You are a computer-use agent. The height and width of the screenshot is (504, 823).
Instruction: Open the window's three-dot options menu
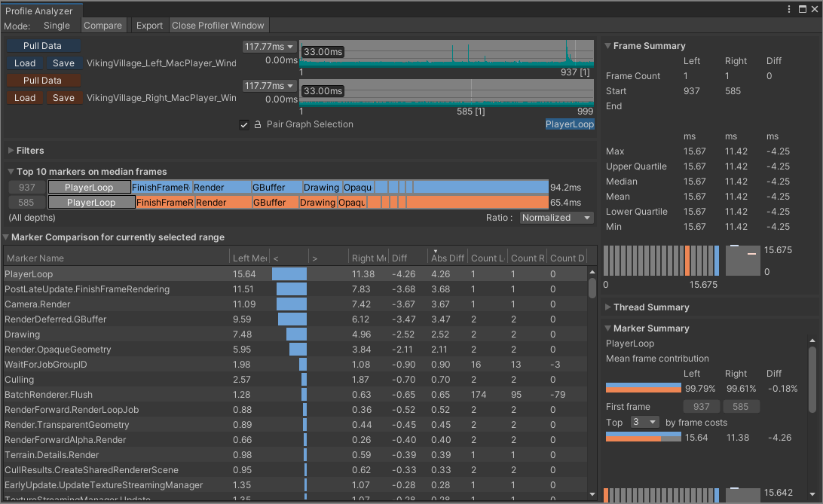(x=789, y=10)
